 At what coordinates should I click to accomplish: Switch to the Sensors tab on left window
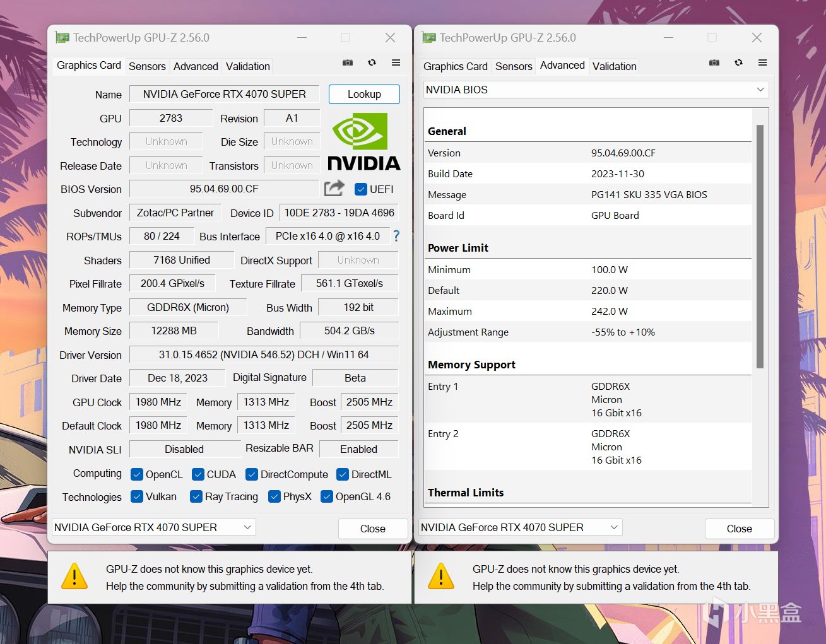click(x=147, y=66)
